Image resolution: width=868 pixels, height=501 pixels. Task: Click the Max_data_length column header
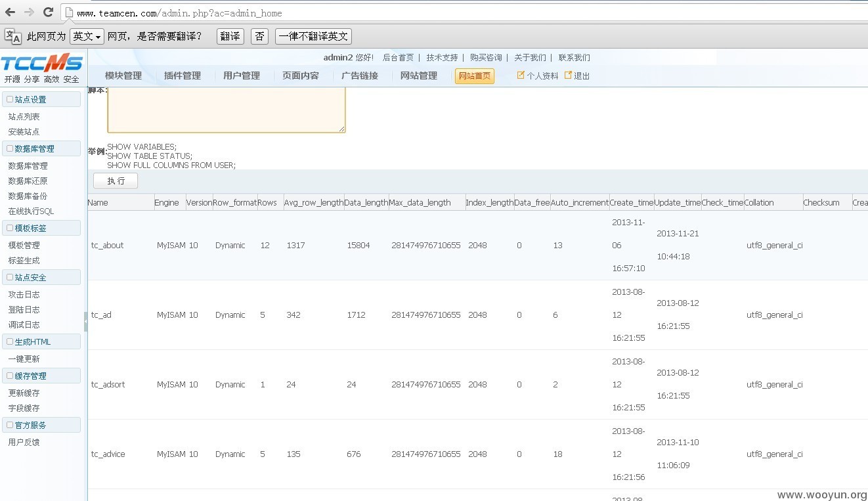(x=420, y=203)
